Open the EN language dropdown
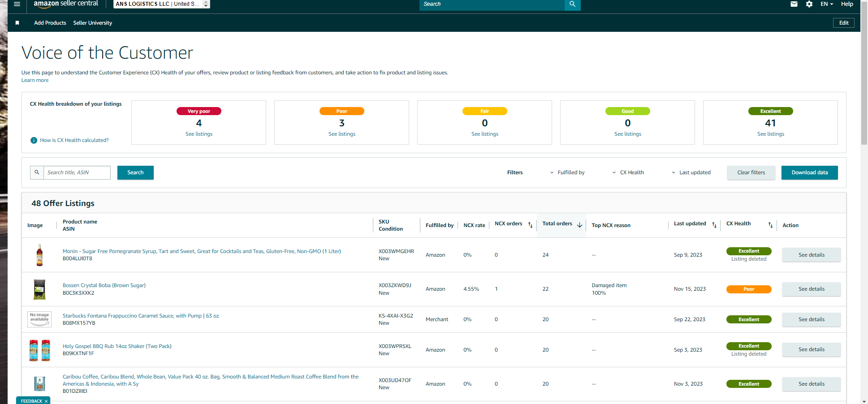This screenshot has width=868, height=404. pyautogui.click(x=827, y=4)
